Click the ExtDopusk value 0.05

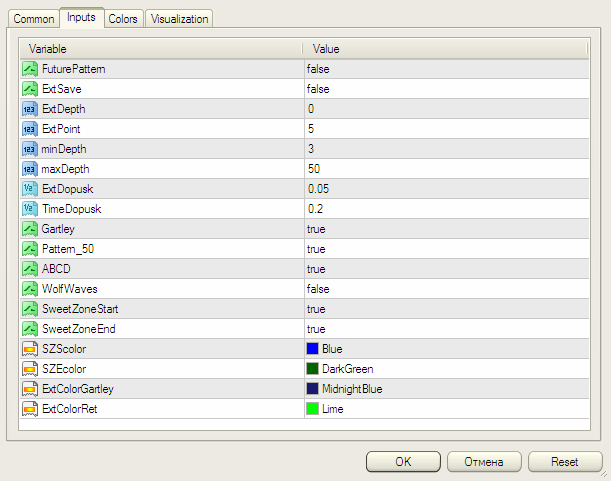click(318, 189)
